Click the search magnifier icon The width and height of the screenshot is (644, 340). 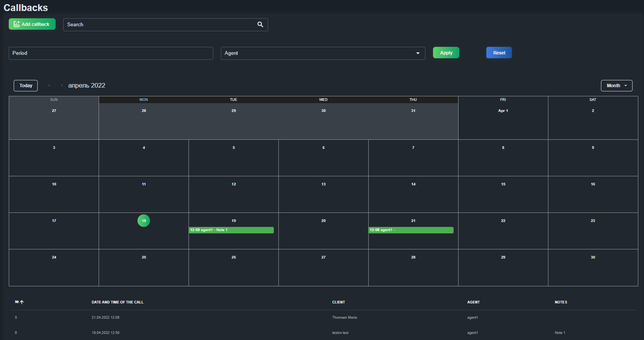260,24
